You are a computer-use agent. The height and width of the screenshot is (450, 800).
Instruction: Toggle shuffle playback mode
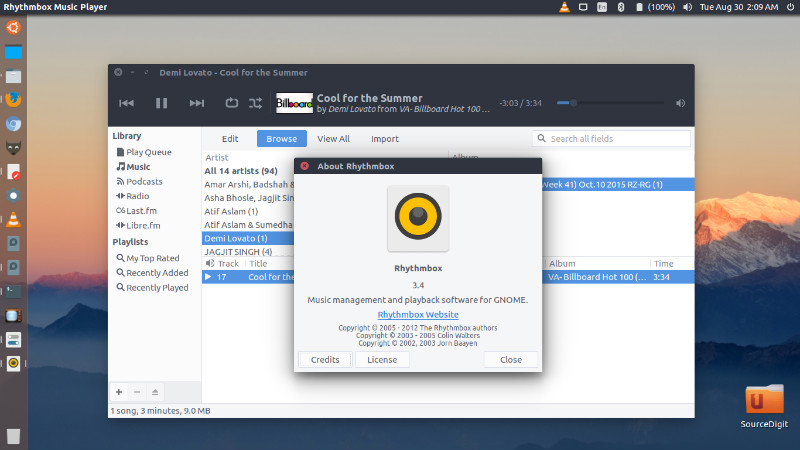[x=256, y=103]
